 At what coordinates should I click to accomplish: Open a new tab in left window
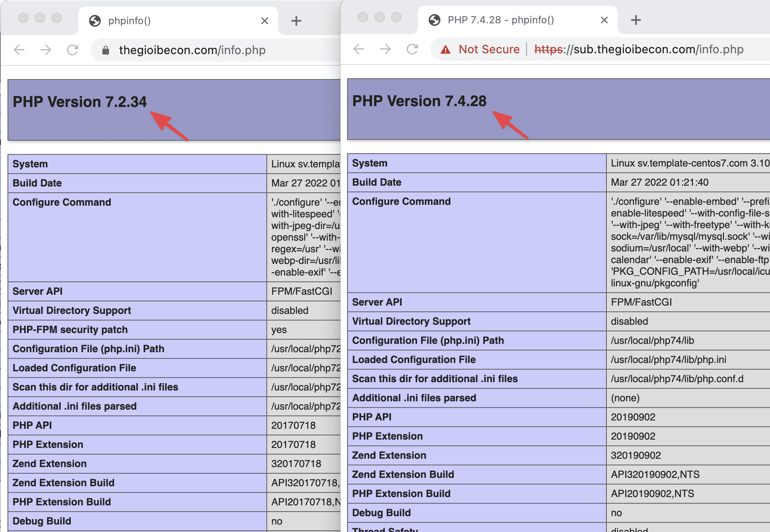click(296, 20)
